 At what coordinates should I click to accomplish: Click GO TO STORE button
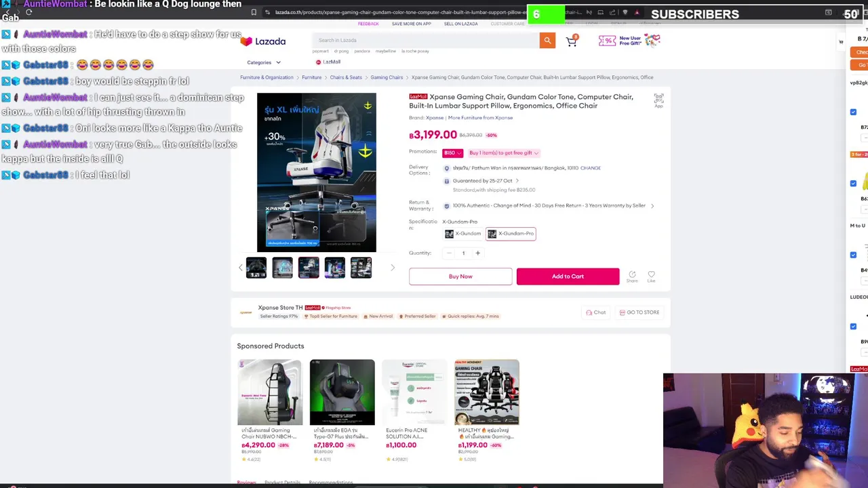[x=639, y=312]
